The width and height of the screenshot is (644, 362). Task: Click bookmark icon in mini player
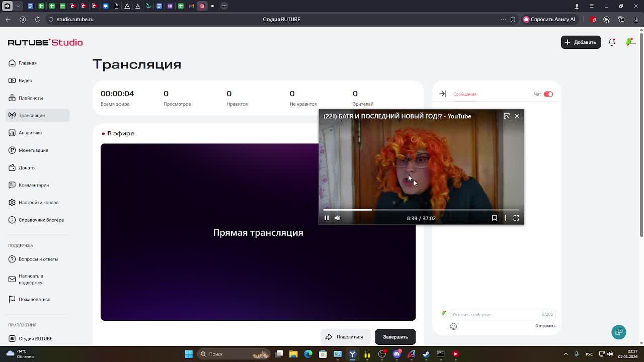click(x=495, y=218)
